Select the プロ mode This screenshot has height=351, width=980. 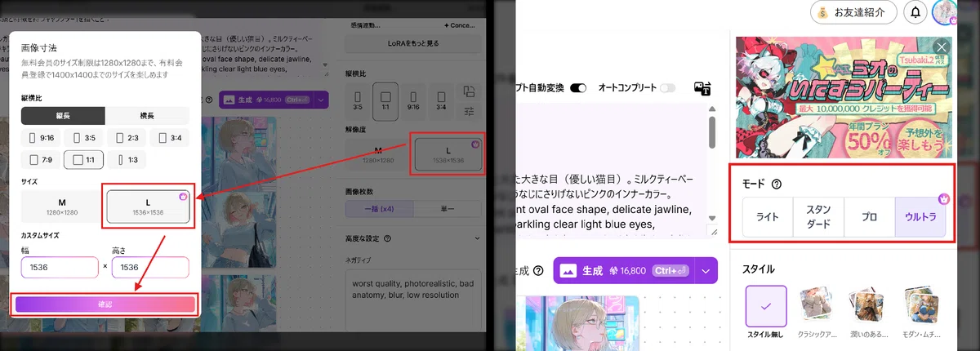click(x=869, y=217)
